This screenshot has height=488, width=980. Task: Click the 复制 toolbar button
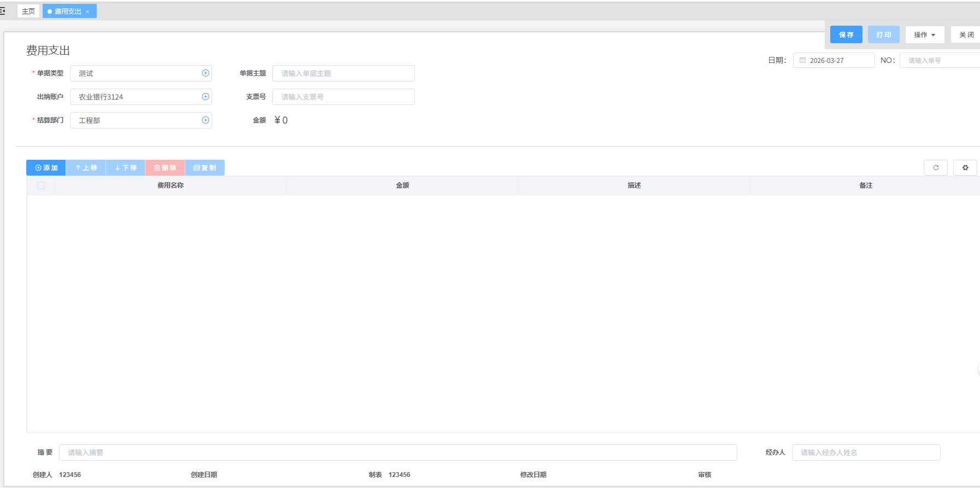pos(205,168)
